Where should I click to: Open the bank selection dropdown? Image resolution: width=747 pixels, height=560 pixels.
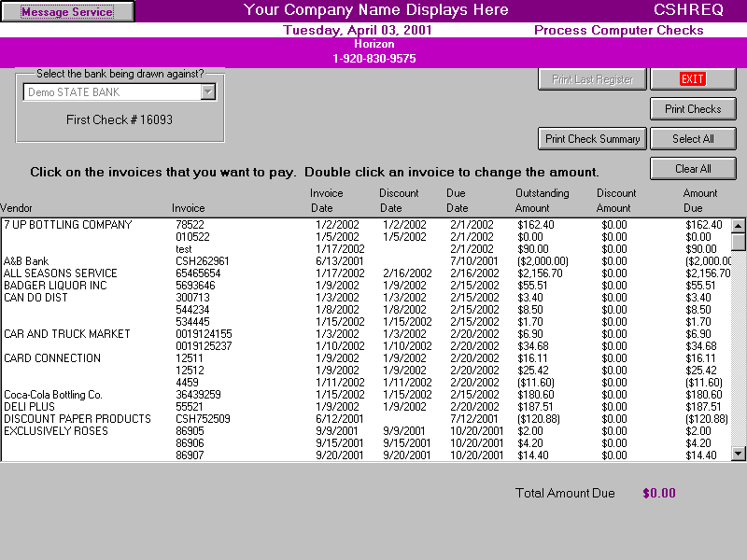[120, 91]
